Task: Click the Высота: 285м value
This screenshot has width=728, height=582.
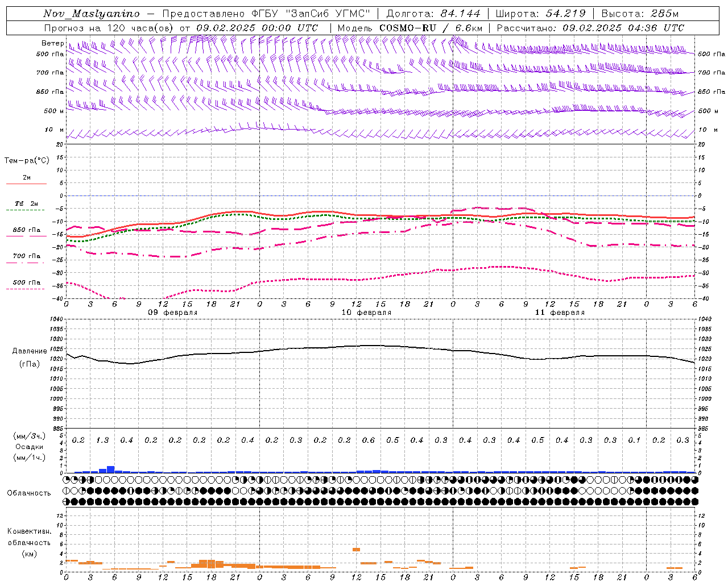Action: [x=640, y=14]
